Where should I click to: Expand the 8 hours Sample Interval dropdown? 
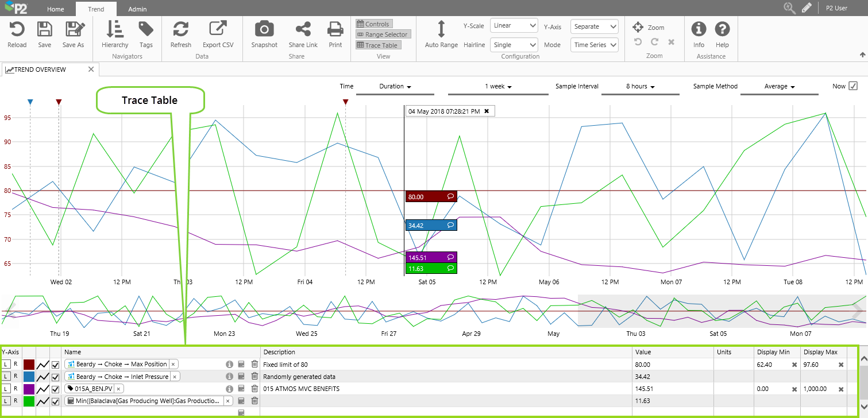640,87
